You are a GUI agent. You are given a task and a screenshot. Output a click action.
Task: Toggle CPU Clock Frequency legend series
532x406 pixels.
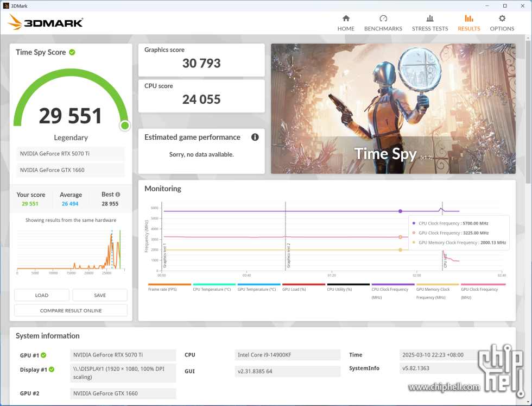pyautogui.click(x=393, y=291)
